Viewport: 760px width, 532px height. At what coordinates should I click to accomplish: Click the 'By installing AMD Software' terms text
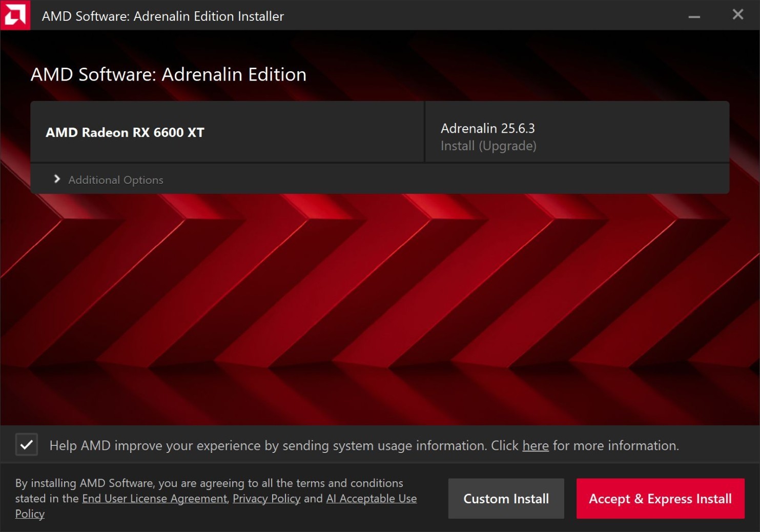(209, 483)
